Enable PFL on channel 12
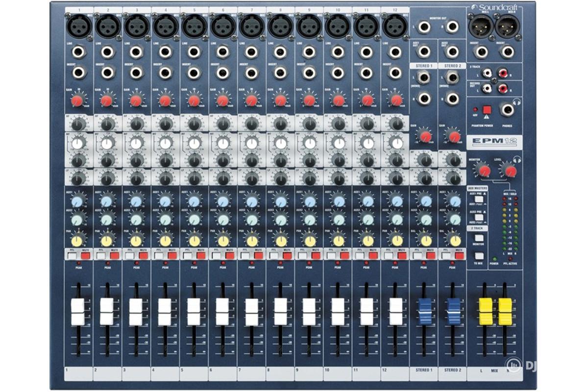This screenshot has height=392, width=588. [x=389, y=255]
